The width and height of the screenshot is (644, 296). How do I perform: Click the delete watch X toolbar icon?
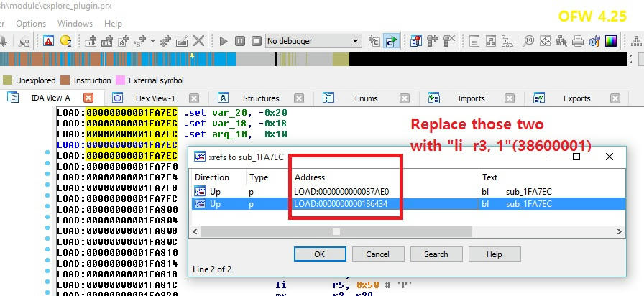click(x=449, y=41)
